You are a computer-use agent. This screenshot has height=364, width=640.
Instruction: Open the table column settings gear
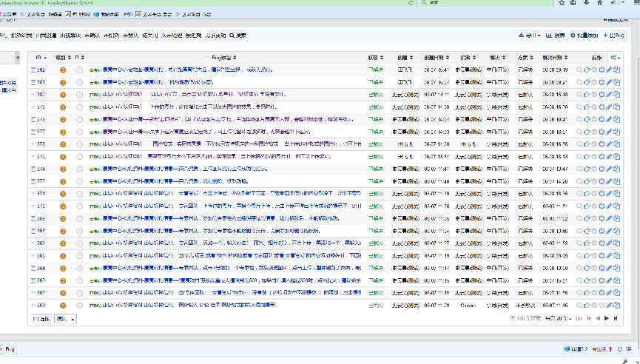[616, 58]
